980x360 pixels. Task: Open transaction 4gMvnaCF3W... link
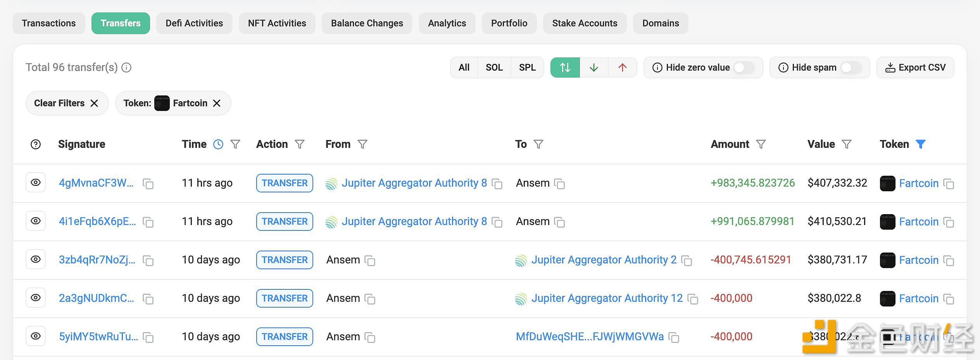pyautogui.click(x=96, y=183)
